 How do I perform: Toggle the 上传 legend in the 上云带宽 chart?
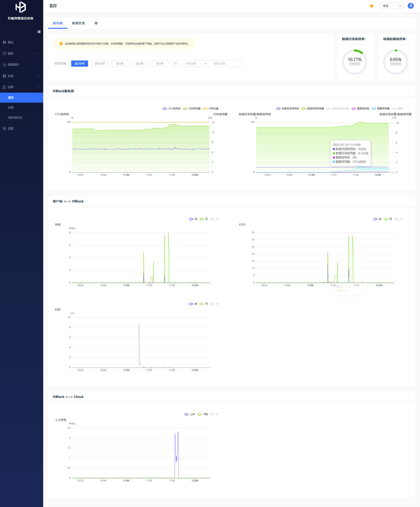[189, 414]
